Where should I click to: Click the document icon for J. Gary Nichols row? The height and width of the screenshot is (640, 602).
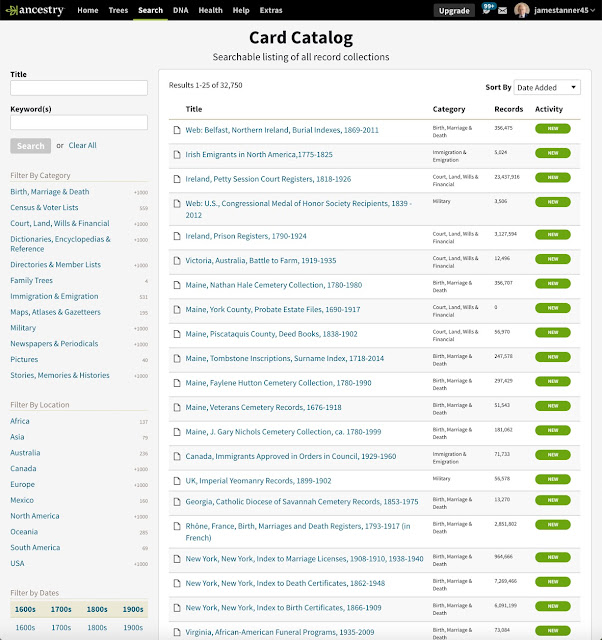pyautogui.click(x=177, y=432)
